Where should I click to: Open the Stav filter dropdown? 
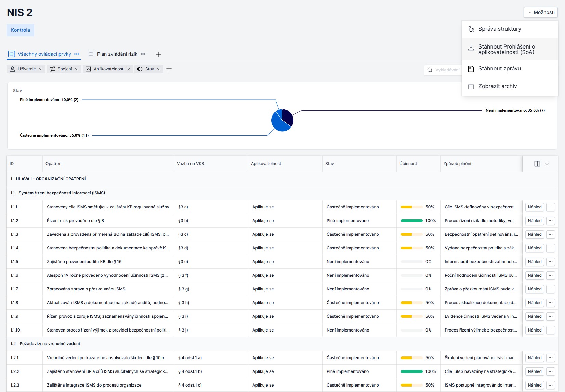(x=149, y=69)
